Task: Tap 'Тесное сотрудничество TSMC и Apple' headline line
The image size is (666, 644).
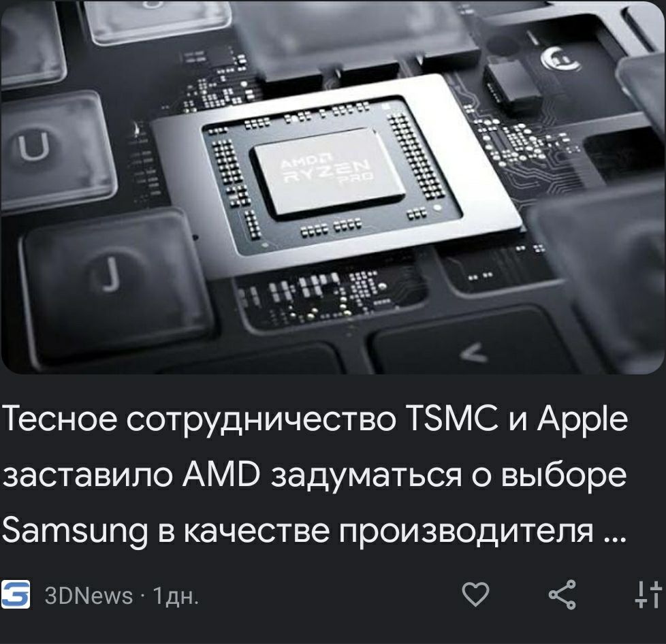Action: [315, 419]
